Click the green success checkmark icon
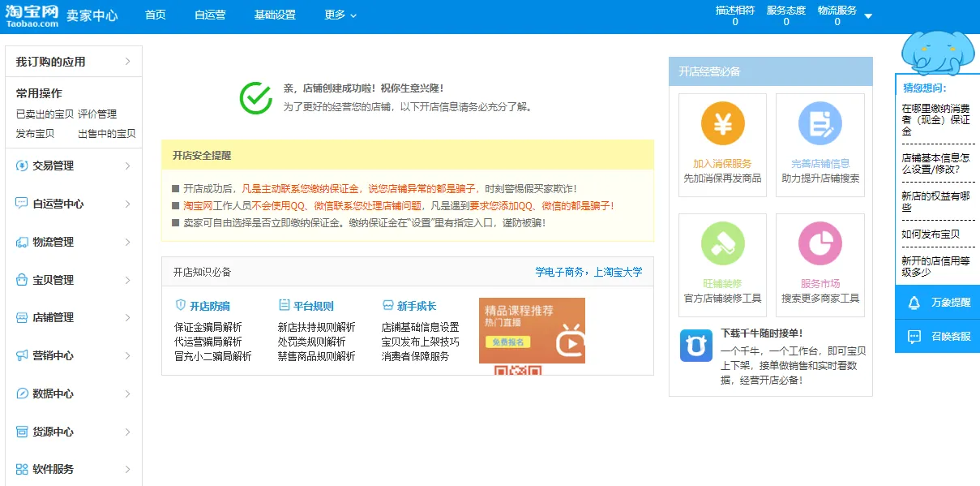Image resolution: width=980 pixels, height=486 pixels. tap(256, 98)
